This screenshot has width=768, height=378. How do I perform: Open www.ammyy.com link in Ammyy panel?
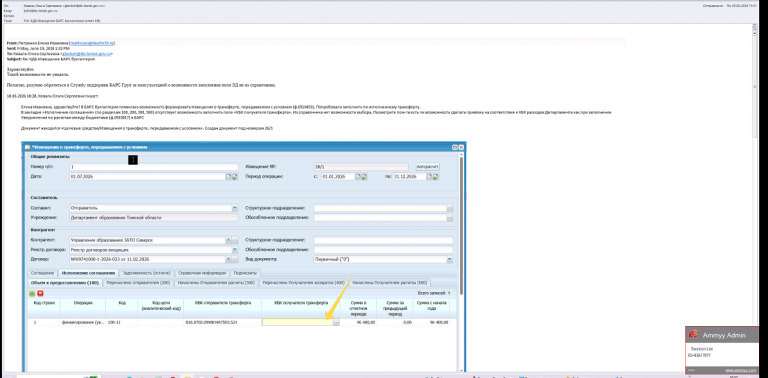[x=740, y=370]
